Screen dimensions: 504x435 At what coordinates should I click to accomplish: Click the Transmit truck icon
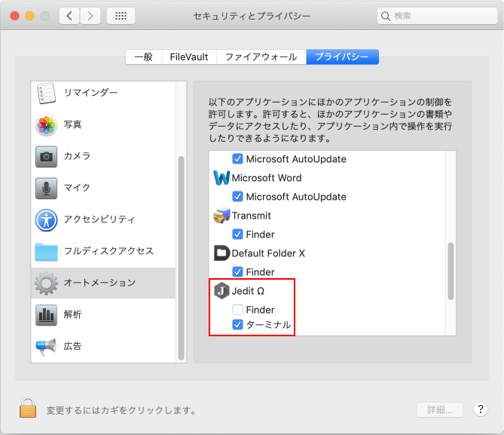point(221,216)
